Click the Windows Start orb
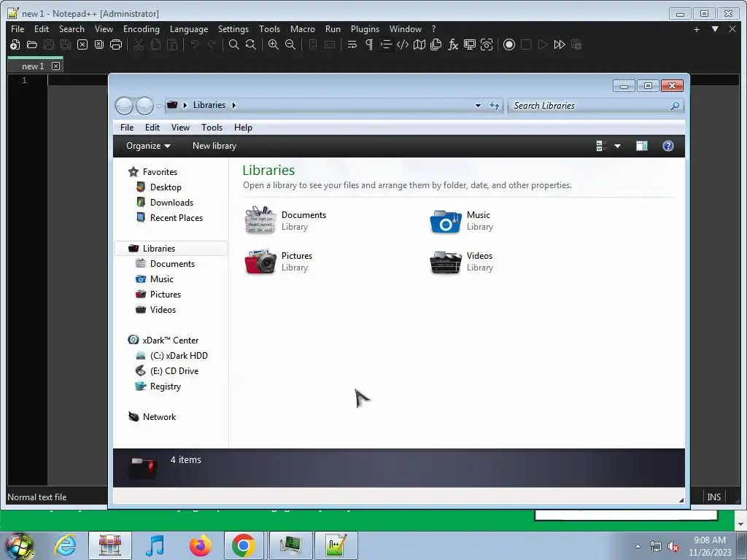The width and height of the screenshot is (747, 560). point(19,545)
